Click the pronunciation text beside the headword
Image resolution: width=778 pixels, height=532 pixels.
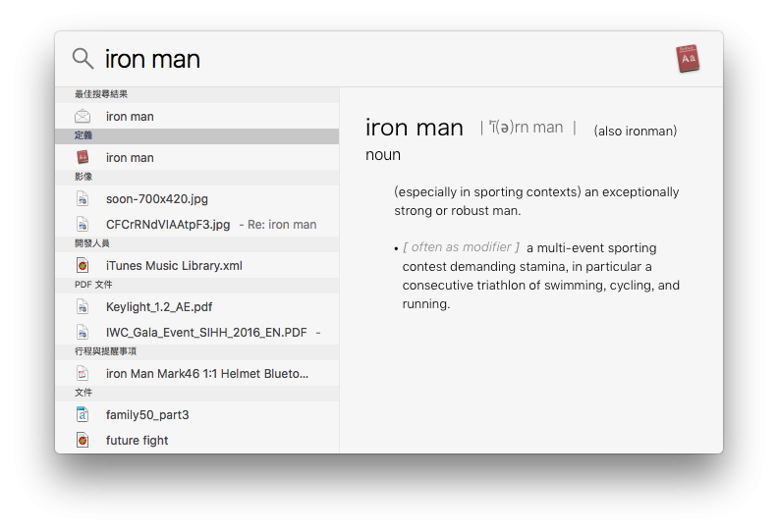click(x=527, y=128)
